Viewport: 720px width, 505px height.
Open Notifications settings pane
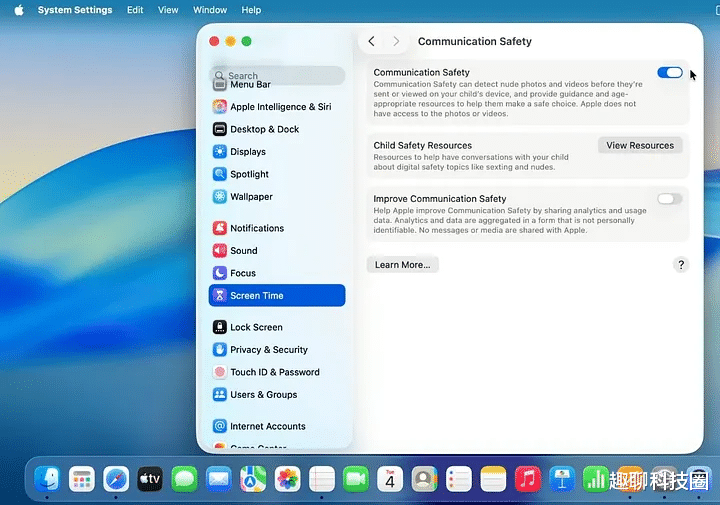(276, 228)
